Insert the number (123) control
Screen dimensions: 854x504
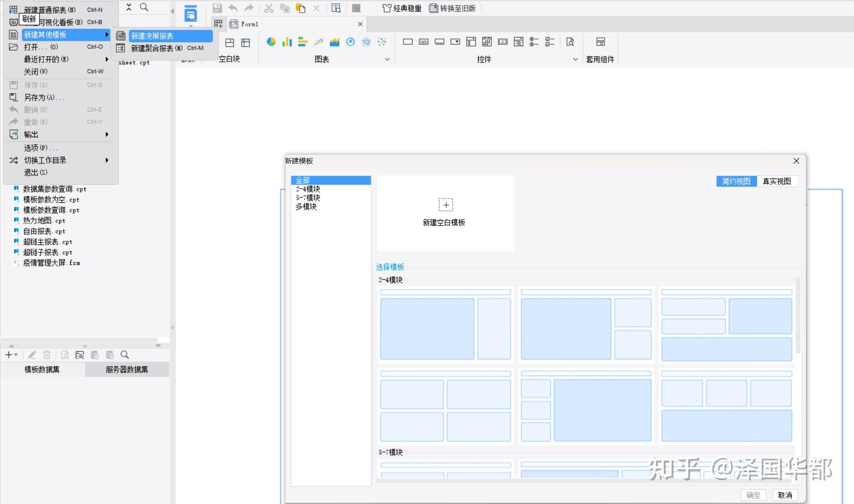pyautogui.click(x=503, y=42)
